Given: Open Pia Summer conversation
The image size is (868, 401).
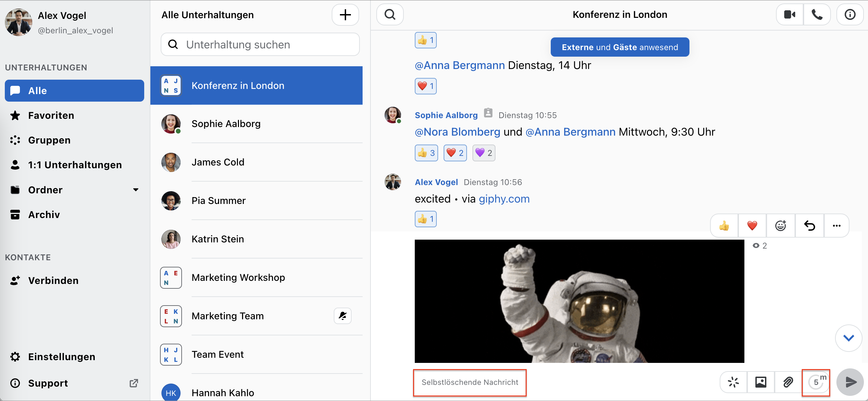Looking at the screenshot, I should tap(256, 201).
